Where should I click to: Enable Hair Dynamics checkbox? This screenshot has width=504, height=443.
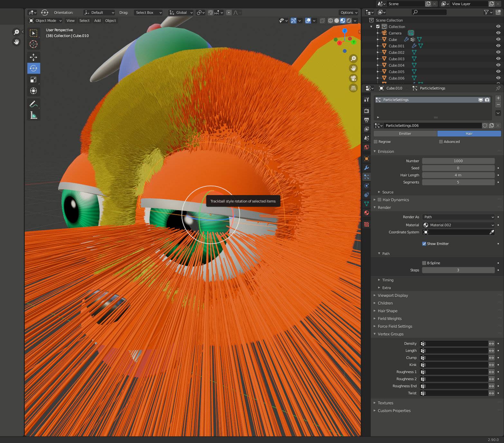379,200
